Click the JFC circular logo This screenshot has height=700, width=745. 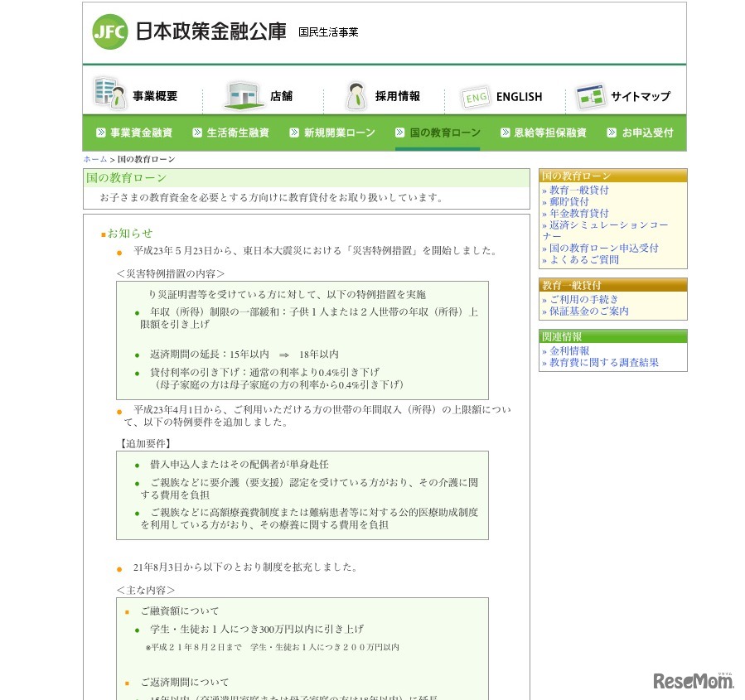pos(109,32)
